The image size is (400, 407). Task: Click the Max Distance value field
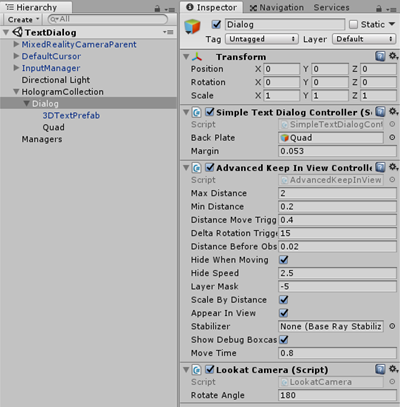(x=337, y=193)
